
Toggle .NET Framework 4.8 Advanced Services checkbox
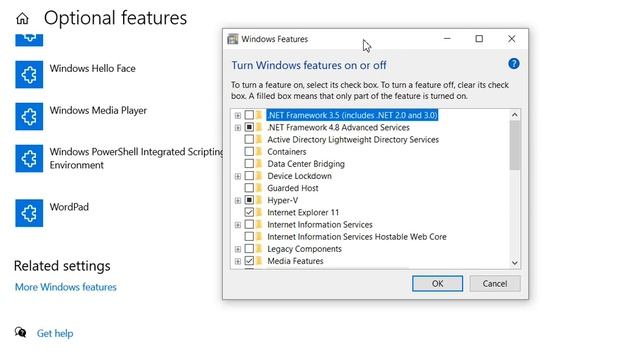[249, 127]
